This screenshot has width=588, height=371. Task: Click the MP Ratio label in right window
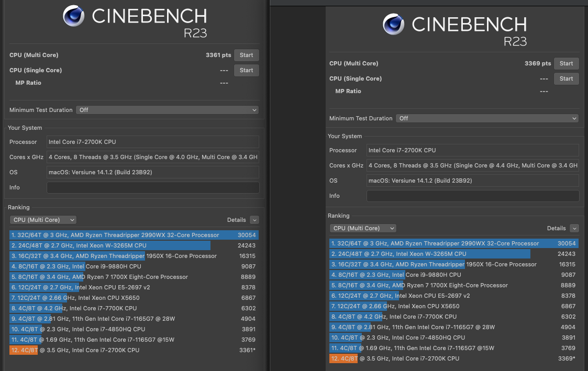coord(348,91)
